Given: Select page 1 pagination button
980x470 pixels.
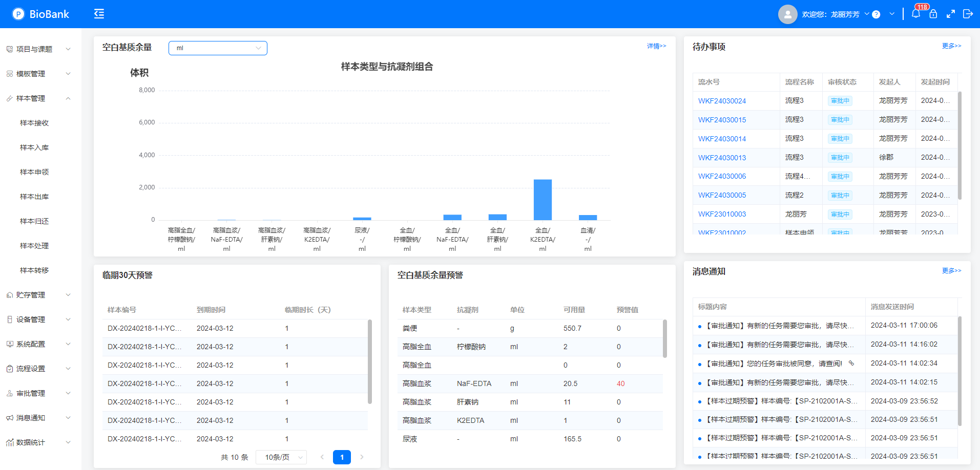Looking at the screenshot, I should (342, 457).
